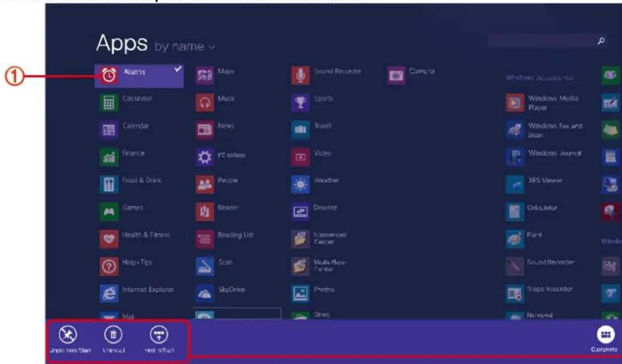622x364 pixels.
Task: Open the Paint accessory
Action: point(525,239)
